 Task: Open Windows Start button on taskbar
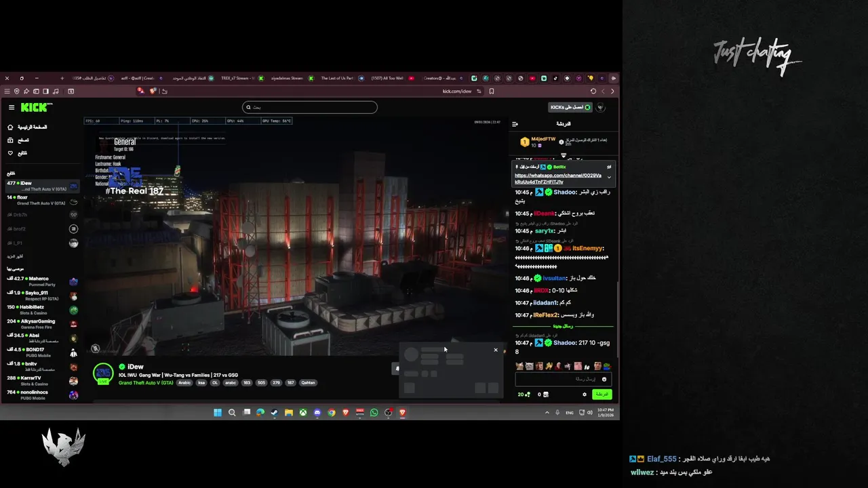pos(217,412)
